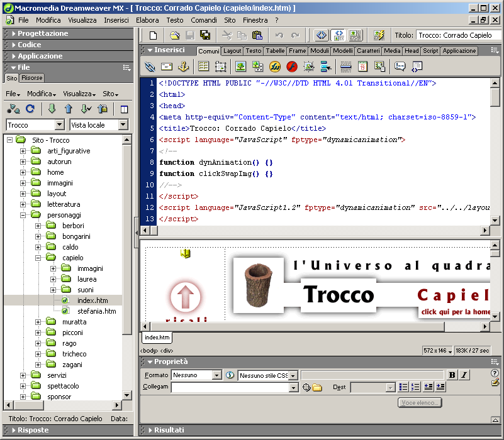Click the Insert Flash icon
The height and width of the screenshot is (440, 504).
[292, 66]
